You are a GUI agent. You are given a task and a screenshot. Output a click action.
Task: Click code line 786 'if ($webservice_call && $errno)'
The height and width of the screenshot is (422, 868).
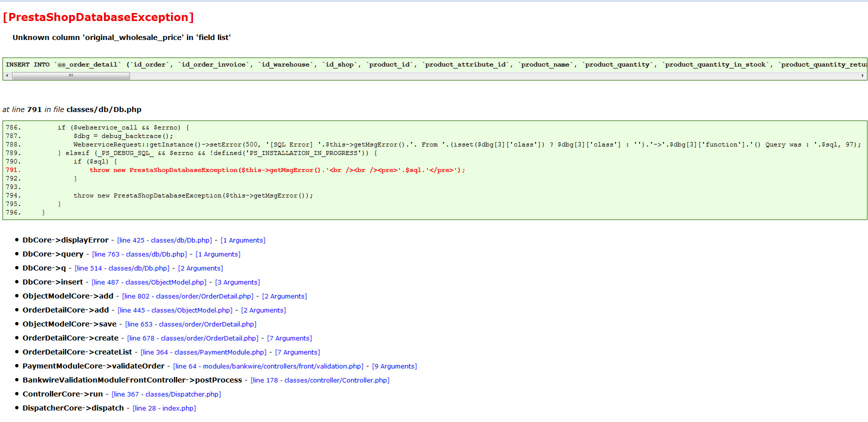point(123,127)
